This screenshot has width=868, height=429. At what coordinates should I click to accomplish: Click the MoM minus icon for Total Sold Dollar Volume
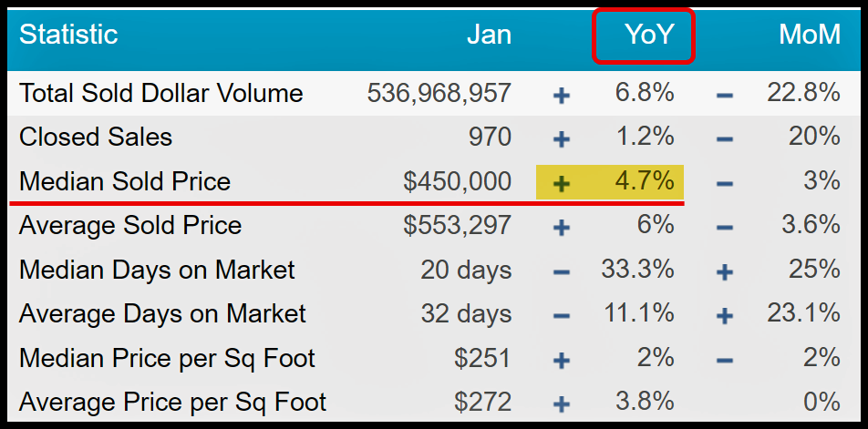point(725,94)
